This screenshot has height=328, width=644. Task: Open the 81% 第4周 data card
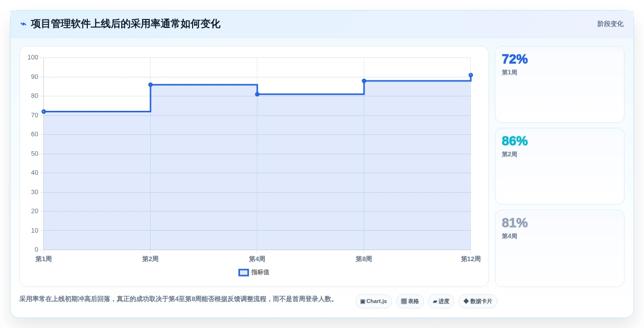point(560,248)
